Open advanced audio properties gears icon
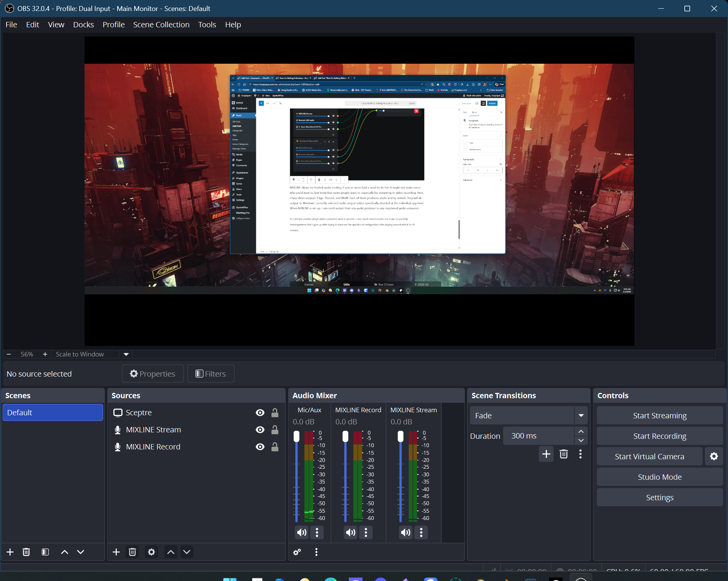Viewport: 728px width, 581px height. pos(297,552)
